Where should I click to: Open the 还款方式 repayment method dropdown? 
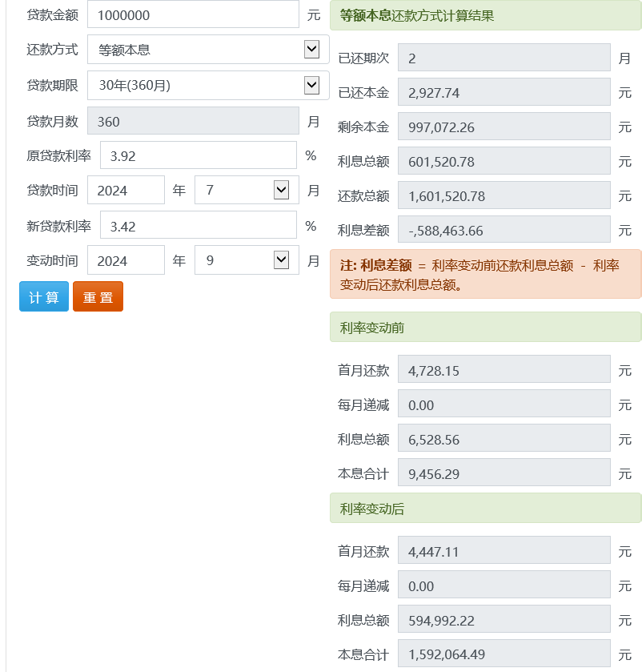(x=208, y=50)
